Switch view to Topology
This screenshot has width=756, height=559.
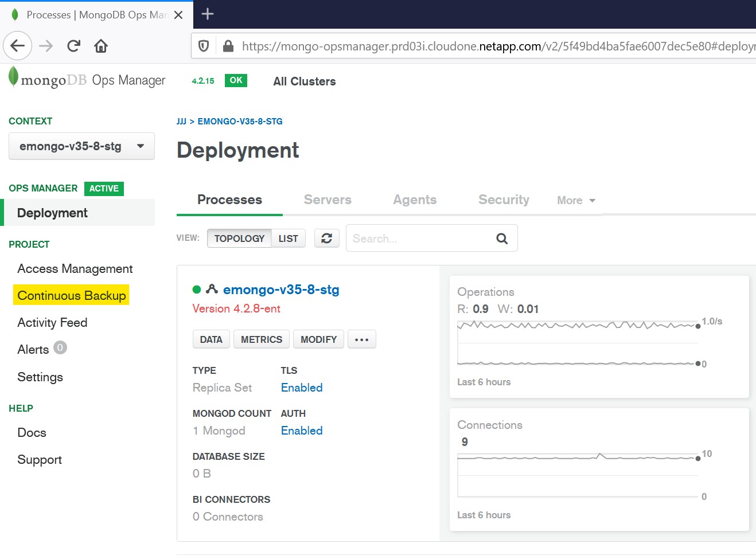point(239,239)
